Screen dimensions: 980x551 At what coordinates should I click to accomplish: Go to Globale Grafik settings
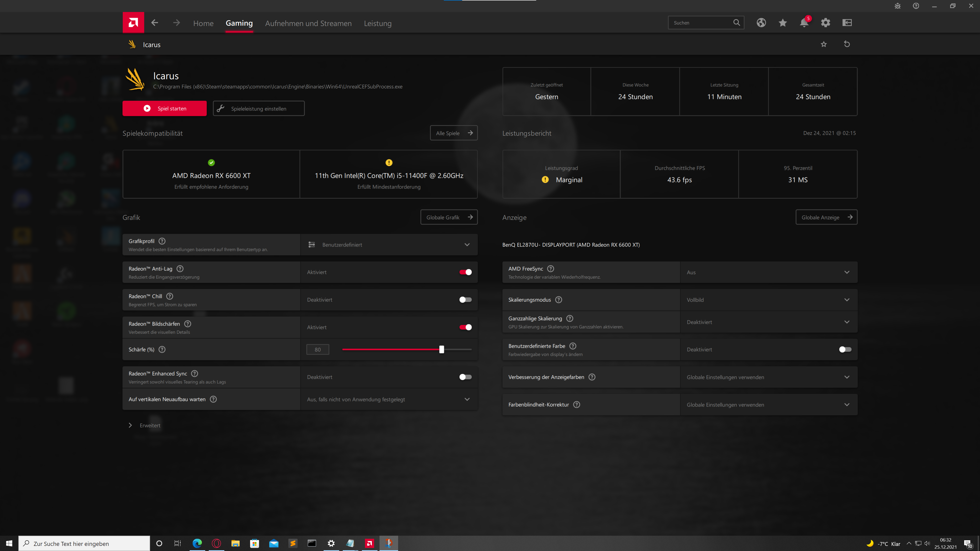coord(449,217)
